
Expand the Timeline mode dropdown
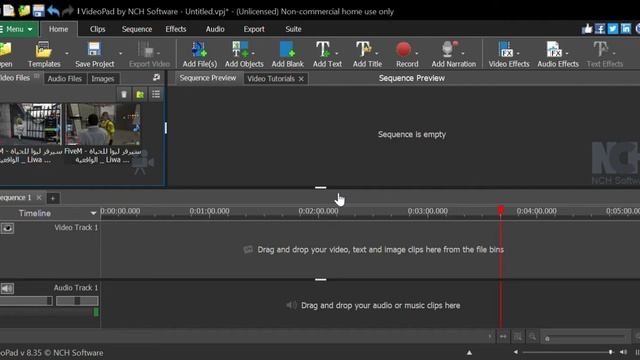click(93, 213)
